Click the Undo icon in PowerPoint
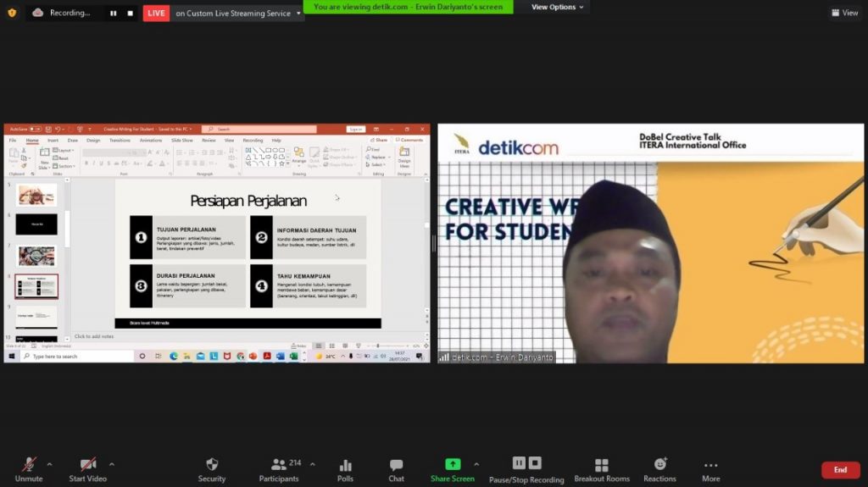The image size is (868, 487). pyautogui.click(x=57, y=129)
